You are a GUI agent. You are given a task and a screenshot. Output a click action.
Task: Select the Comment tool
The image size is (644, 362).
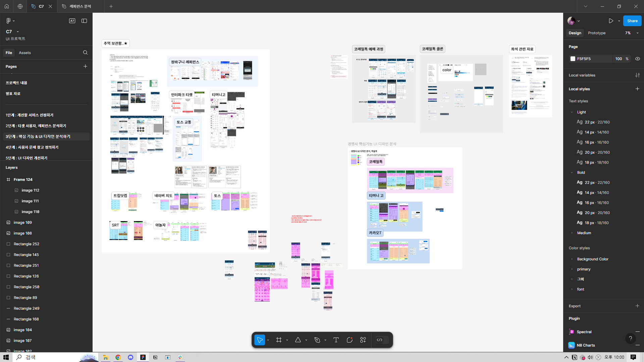[x=350, y=340]
